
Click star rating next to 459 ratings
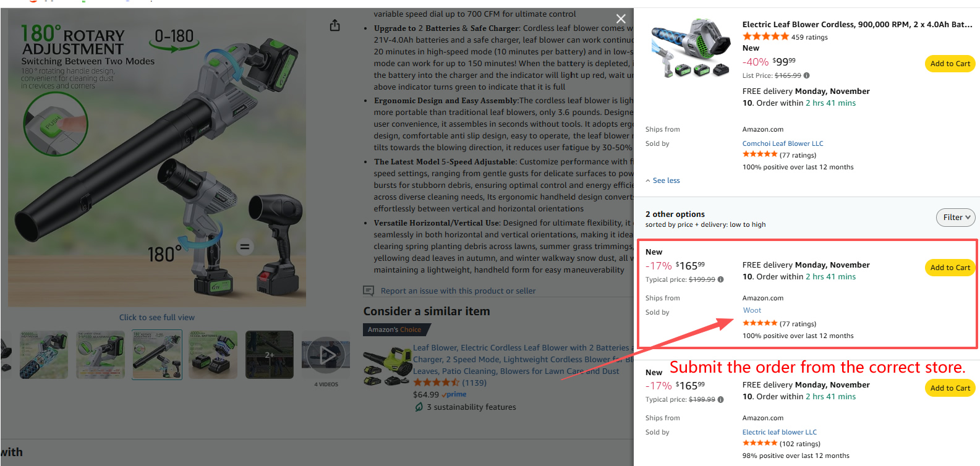coord(765,37)
